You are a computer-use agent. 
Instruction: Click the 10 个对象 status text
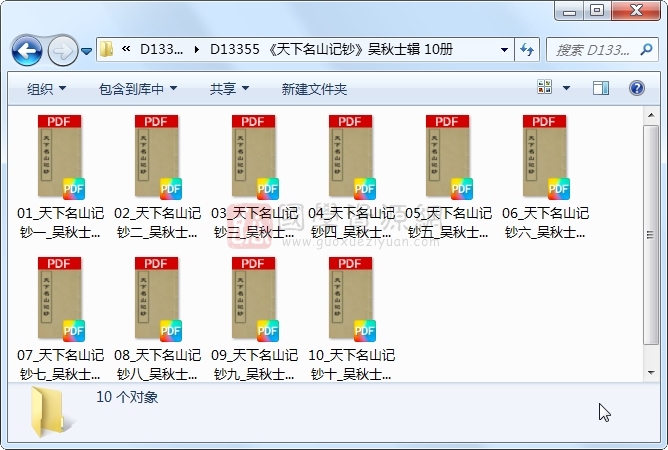tap(127, 397)
